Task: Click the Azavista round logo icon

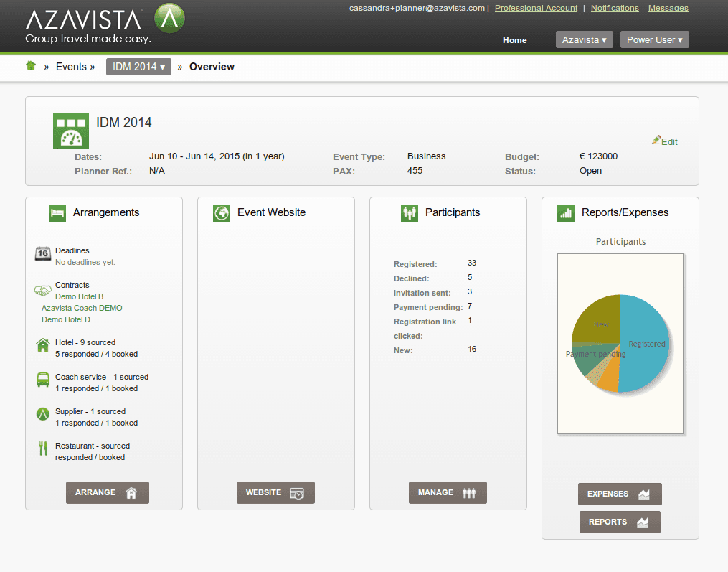Action: click(169, 18)
